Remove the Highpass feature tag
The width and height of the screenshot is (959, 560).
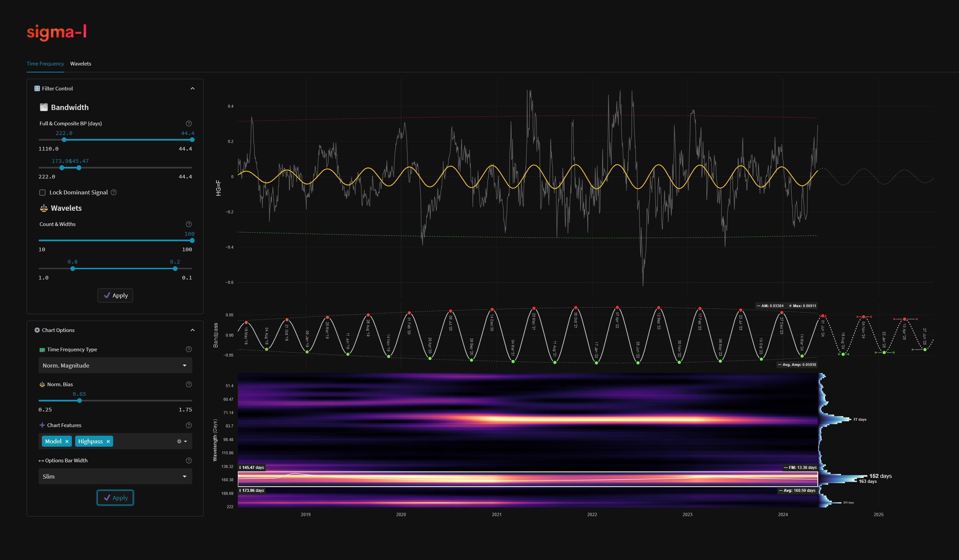(x=108, y=441)
